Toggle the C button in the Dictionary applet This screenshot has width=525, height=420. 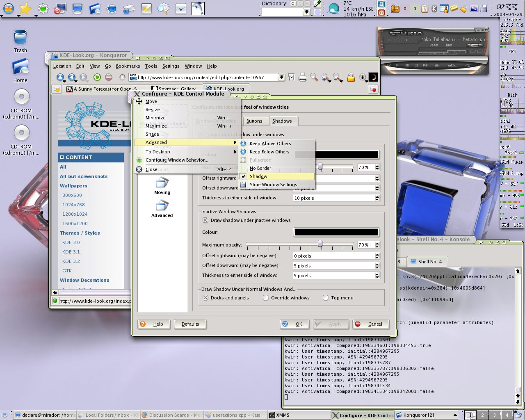(293, 4)
